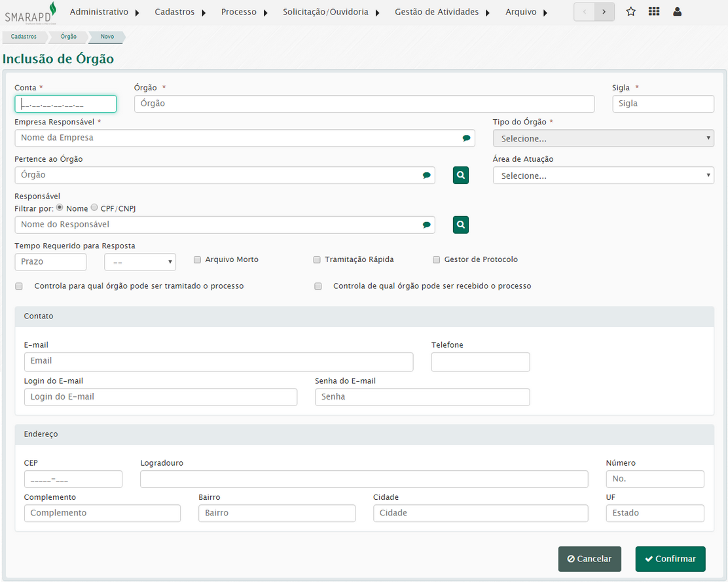Click into the Logradouro input field
This screenshot has height=583, width=728.
click(x=364, y=480)
